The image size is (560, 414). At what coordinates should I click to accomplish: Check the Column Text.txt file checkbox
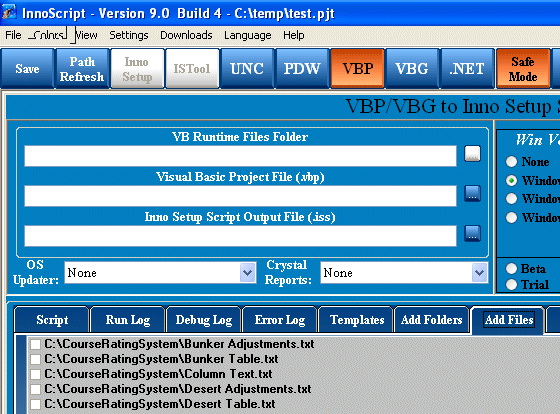click(35, 374)
